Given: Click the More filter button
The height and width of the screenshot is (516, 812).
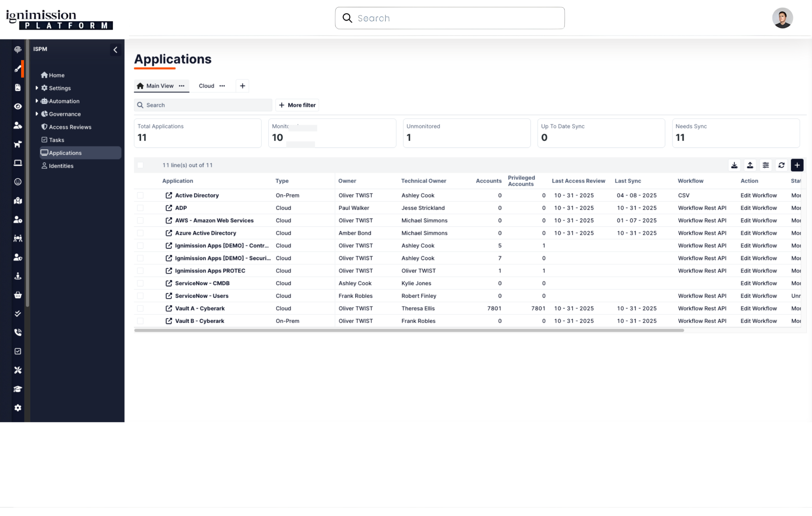Looking at the screenshot, I should pyautogui.click(x=297, y=105).
